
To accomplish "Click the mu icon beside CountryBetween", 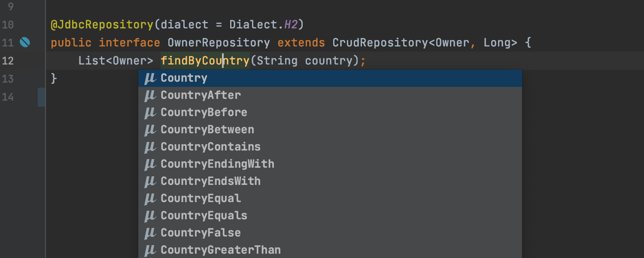I will point(150,130).
